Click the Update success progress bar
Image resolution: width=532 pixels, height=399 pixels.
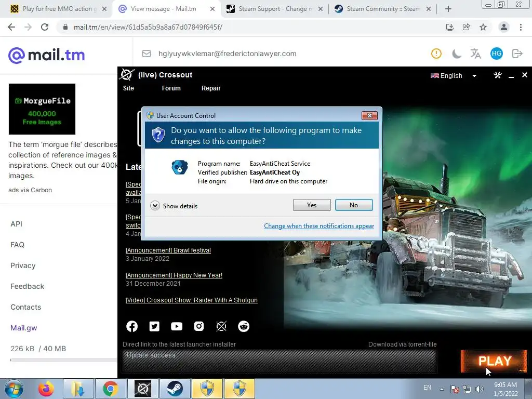pos(279,361)
